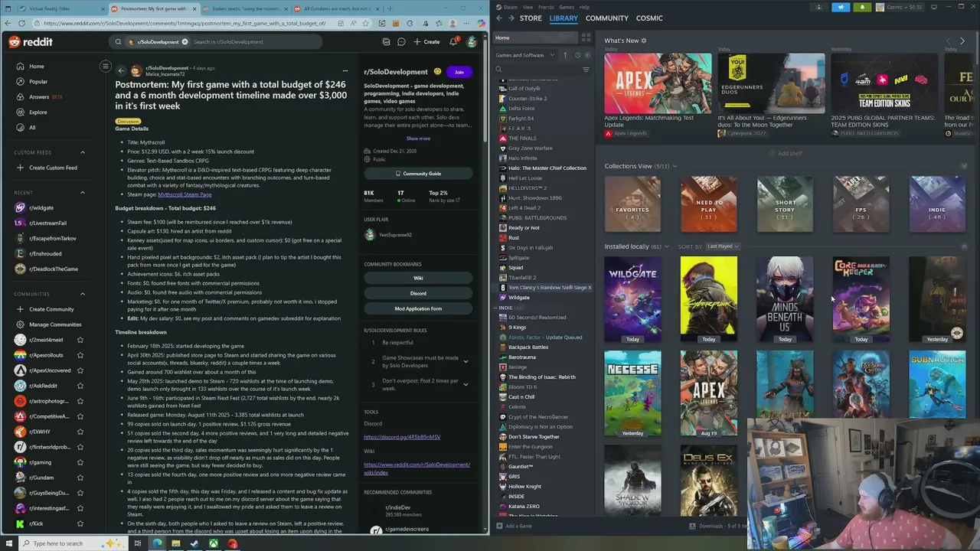The width and height of the screenshot is (980, 551).
Task: Open the Steam Friends menu
Action: tap(546, 7)
